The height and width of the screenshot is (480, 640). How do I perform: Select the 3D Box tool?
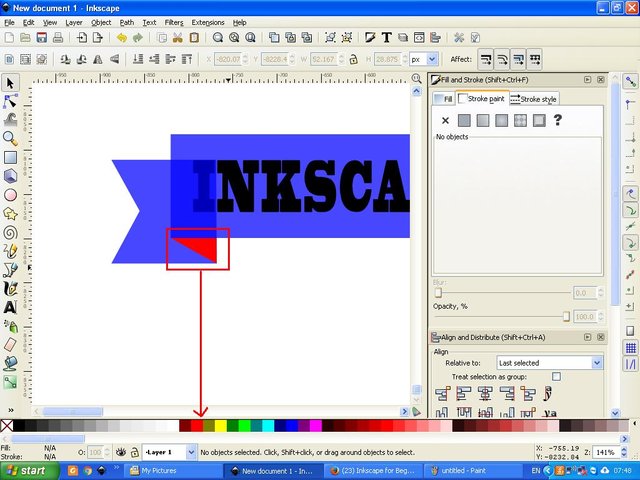[x=10, y=176]
